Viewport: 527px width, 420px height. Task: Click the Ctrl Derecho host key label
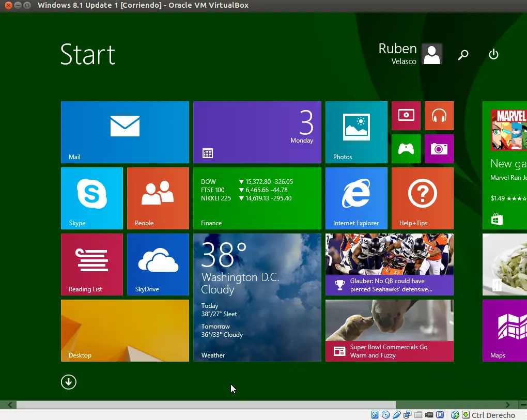(493, 415)
